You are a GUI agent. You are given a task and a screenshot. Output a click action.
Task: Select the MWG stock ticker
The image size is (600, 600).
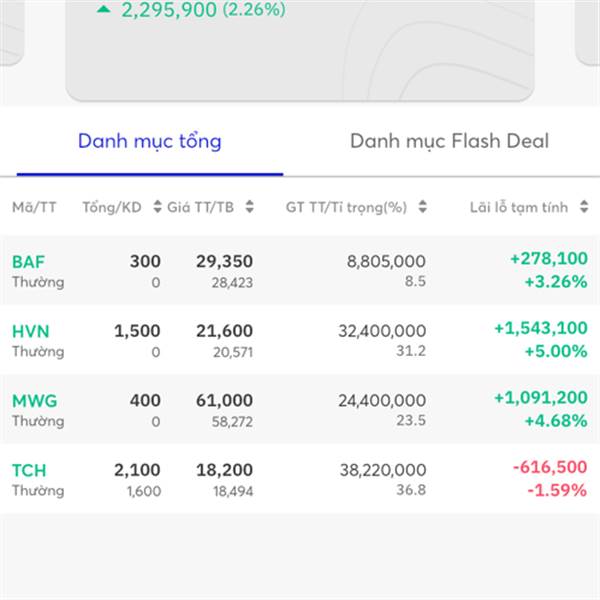click(34, 401)
